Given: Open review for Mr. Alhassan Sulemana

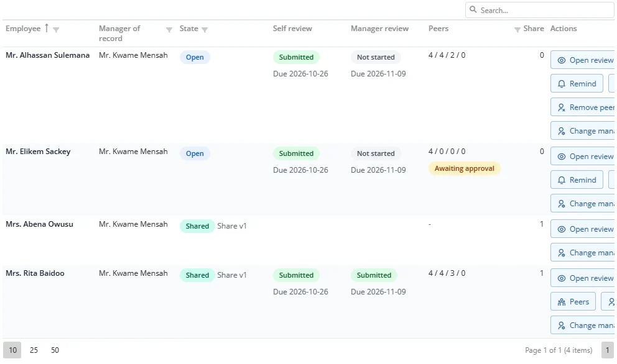Looking at the screenshot, I should (583, 60).
